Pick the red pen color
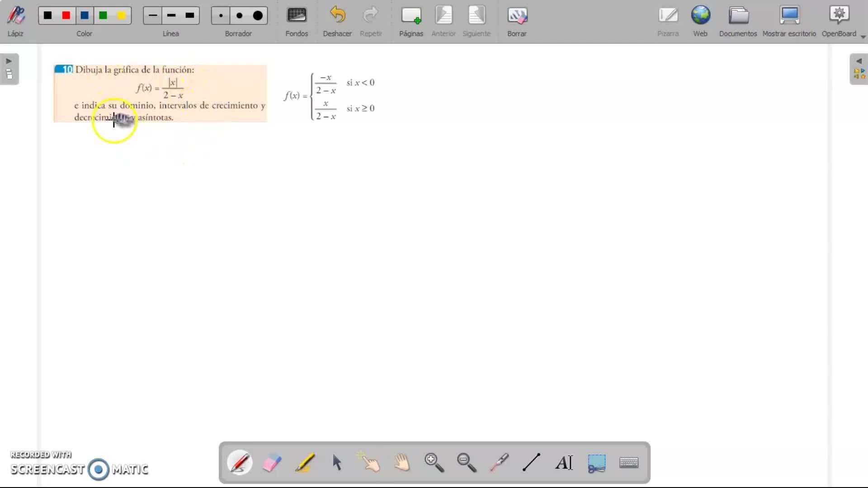The image size is (868, 488). click(66, 15)
